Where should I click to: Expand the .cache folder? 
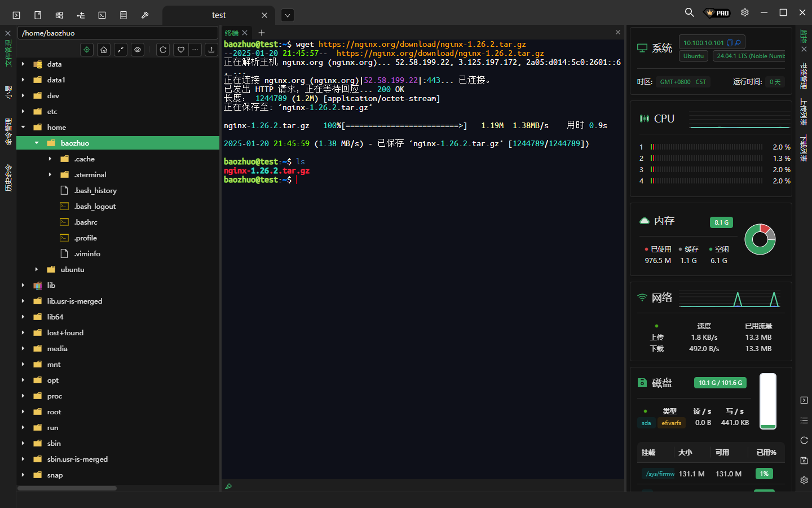click(50, 159)
